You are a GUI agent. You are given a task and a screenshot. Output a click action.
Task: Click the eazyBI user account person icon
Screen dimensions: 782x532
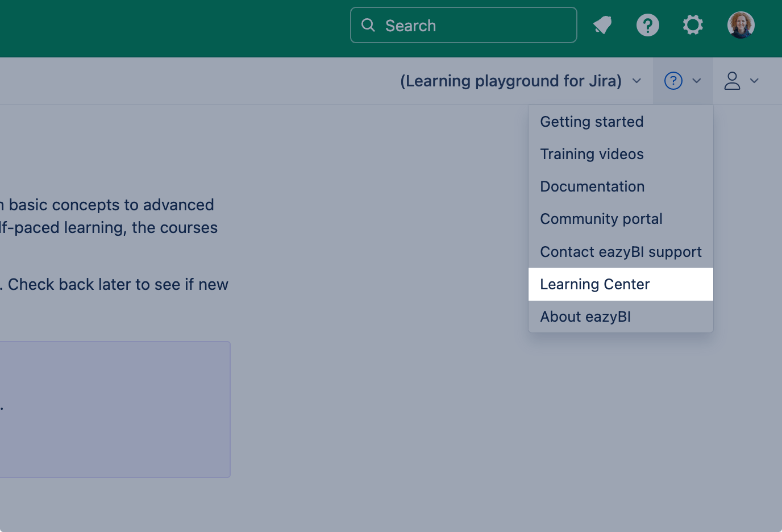coord(732,81)
